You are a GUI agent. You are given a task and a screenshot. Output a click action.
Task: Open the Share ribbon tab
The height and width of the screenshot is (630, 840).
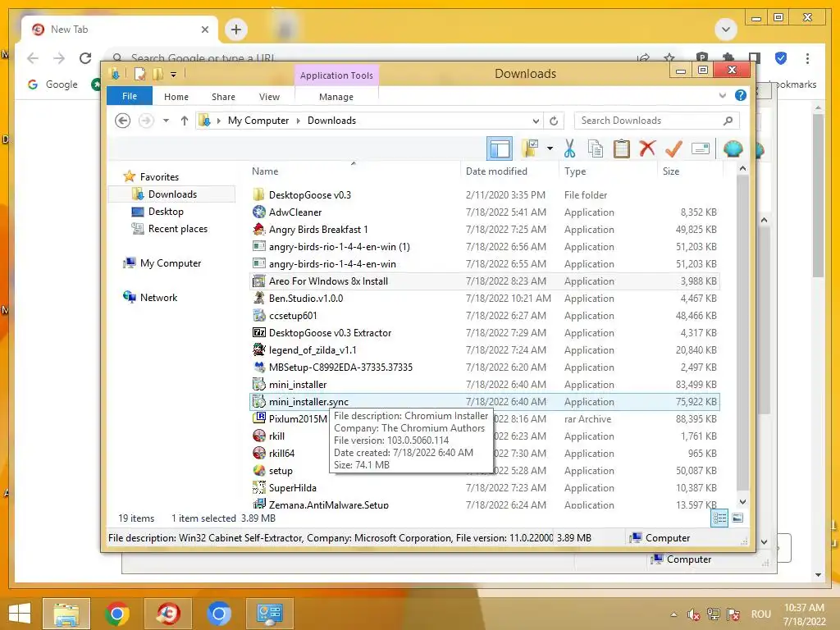pos(223,97)
